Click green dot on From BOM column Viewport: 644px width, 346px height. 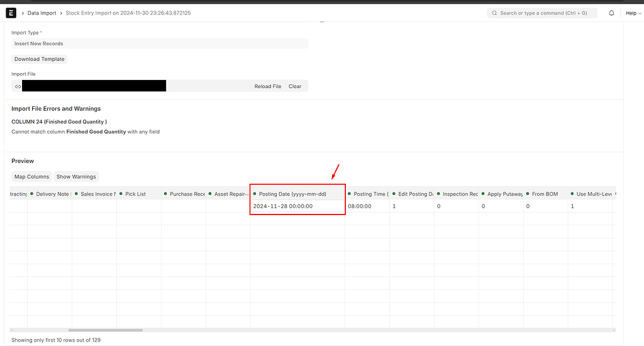coord(528,194)
